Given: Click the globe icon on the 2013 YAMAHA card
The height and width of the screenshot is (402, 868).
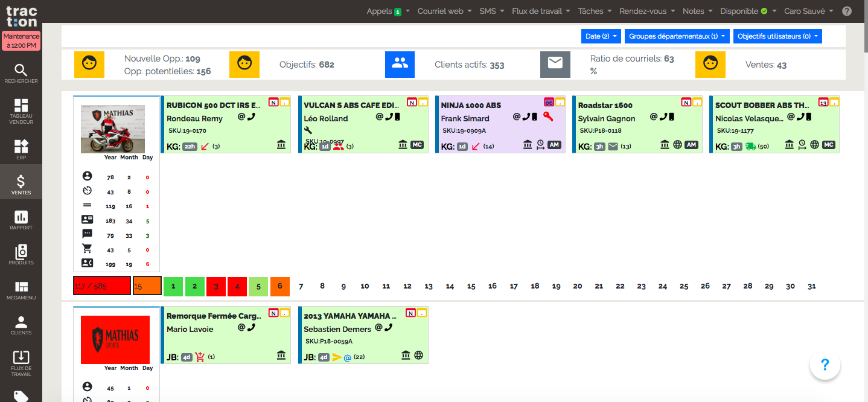Looking at the screenshot, I should click(418, 355).
